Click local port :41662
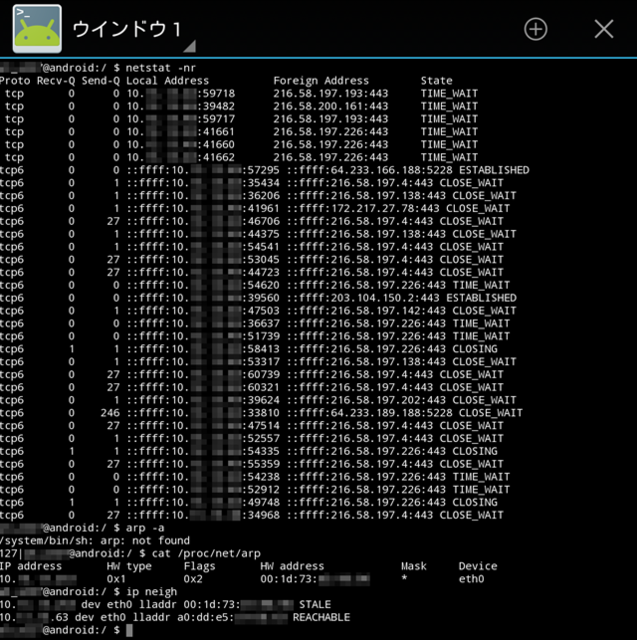 pos(216,157)
